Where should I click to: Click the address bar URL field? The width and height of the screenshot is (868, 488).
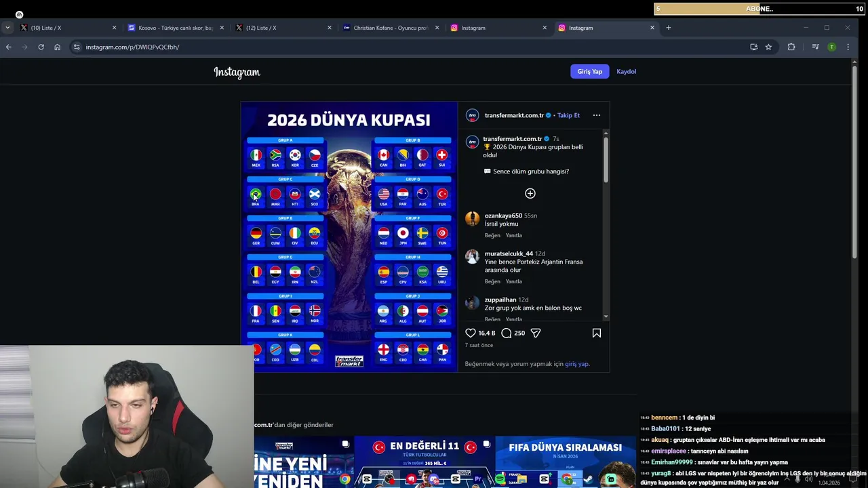407,47
